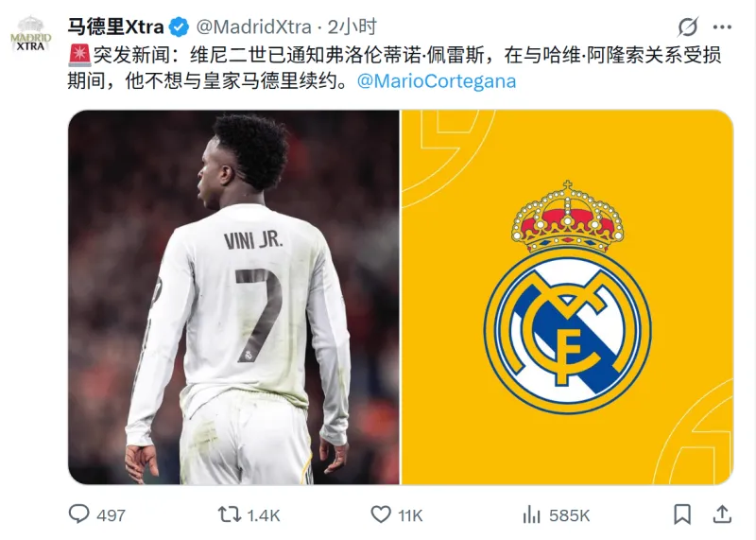Click the 497 replies count
Viewport: 756px width, 540px height.
pyautogui.click(x=111, y=515)
